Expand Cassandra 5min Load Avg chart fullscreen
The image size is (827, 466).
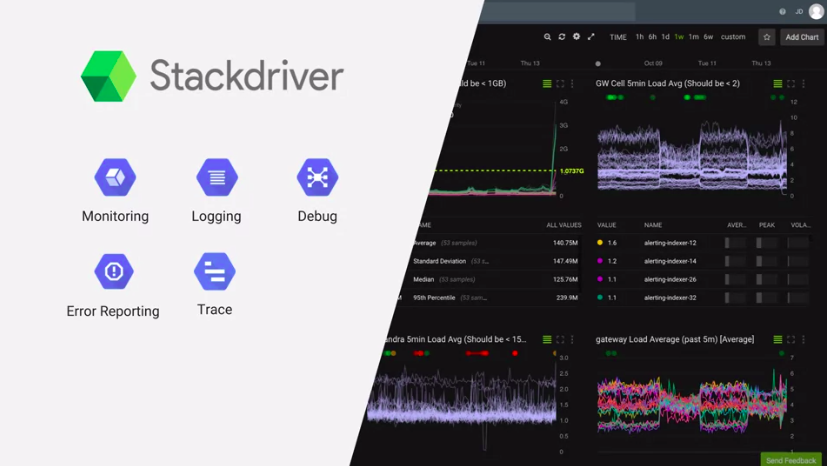[560, 339]
